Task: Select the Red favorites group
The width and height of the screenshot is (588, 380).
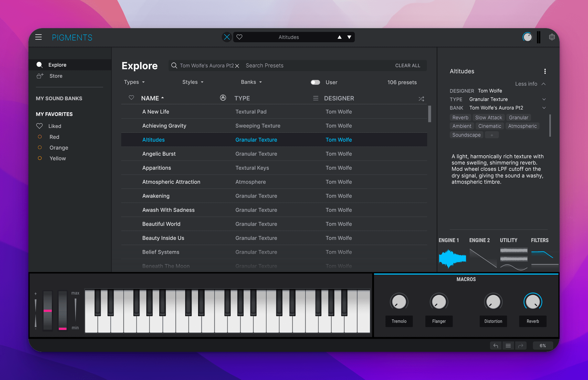Action: (x=54, y=137)
